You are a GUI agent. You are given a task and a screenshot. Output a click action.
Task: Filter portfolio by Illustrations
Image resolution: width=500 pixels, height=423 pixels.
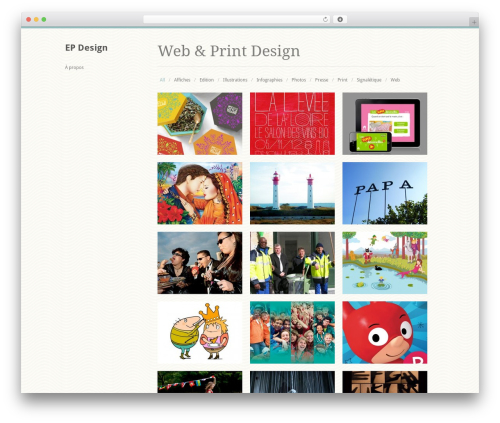pyautogui.click(x=235, y=80)
